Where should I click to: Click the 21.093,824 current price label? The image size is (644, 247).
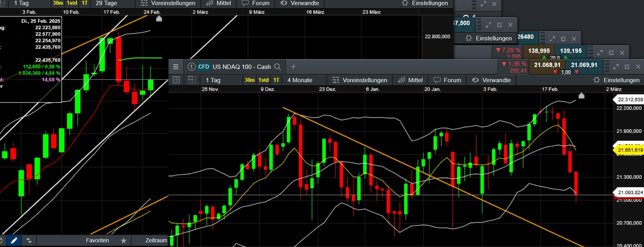point(630,193)
